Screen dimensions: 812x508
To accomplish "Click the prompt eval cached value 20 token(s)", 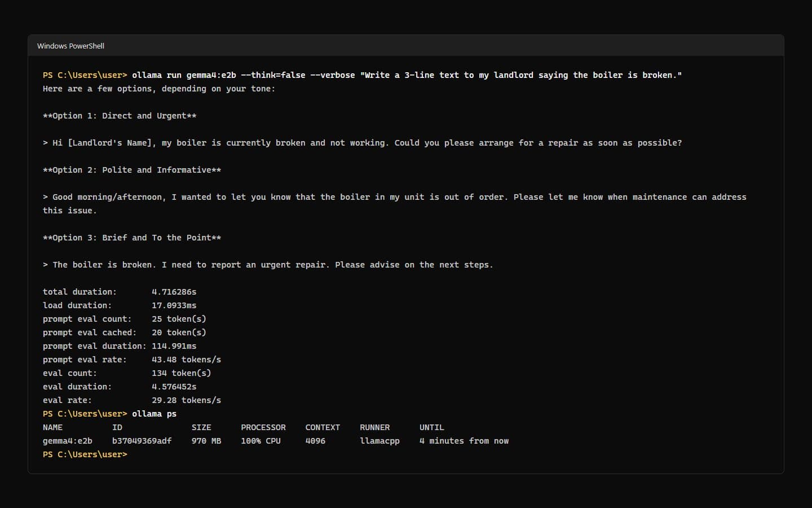I will pyautogui.click(x=179, y=332).
